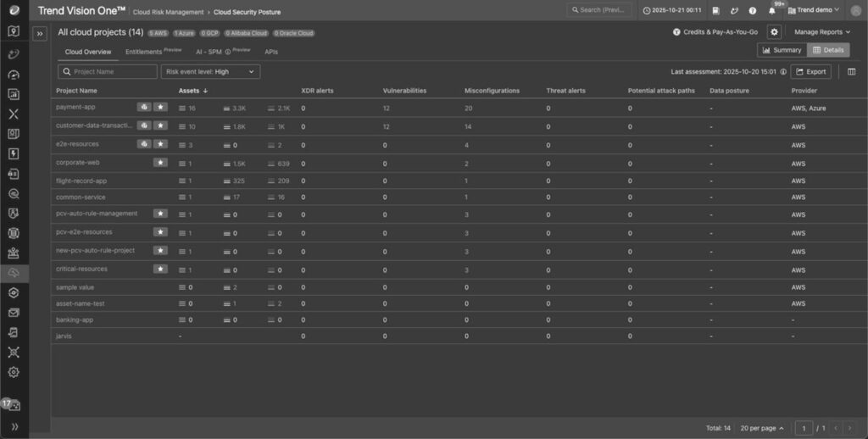
Task: Click misconfigurations value 20 for payment-app
Action: [468, 108]
